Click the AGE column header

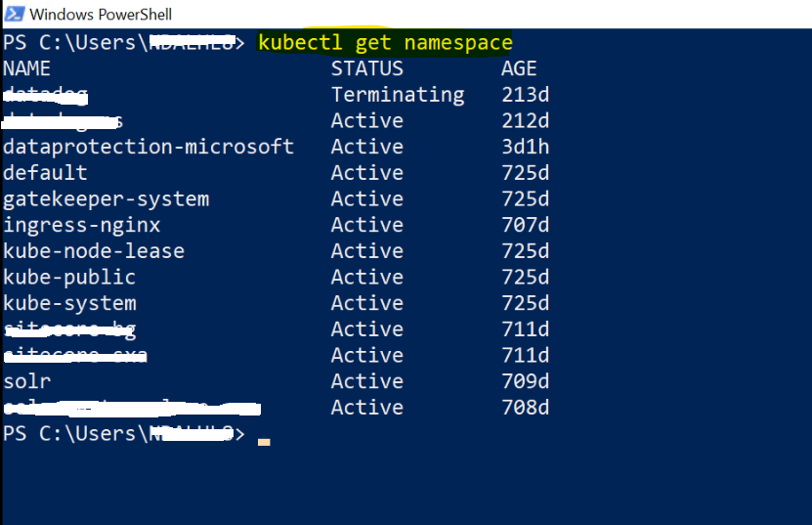click(x=519, y=68)
